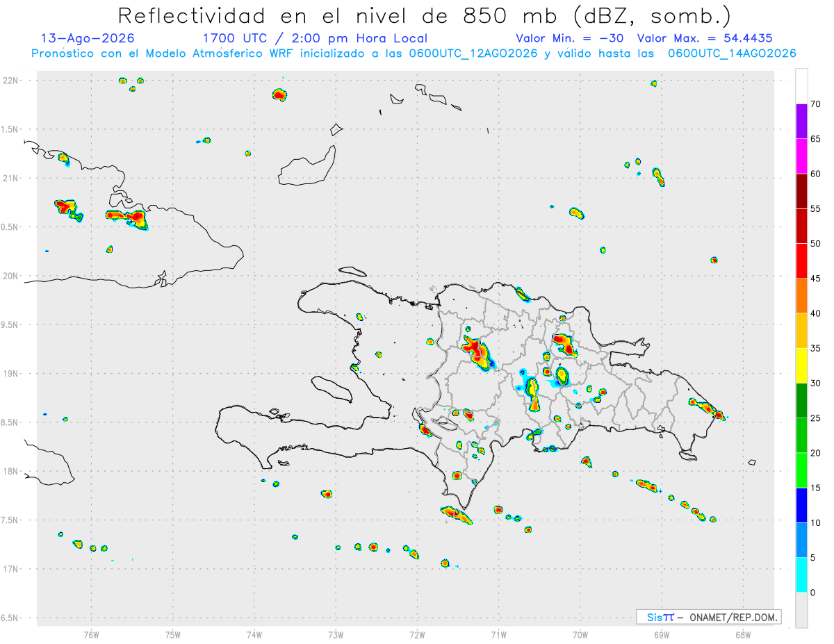Click the date '13-Ago-2026'
Viewport: 834px width, 644px height.
88,38
